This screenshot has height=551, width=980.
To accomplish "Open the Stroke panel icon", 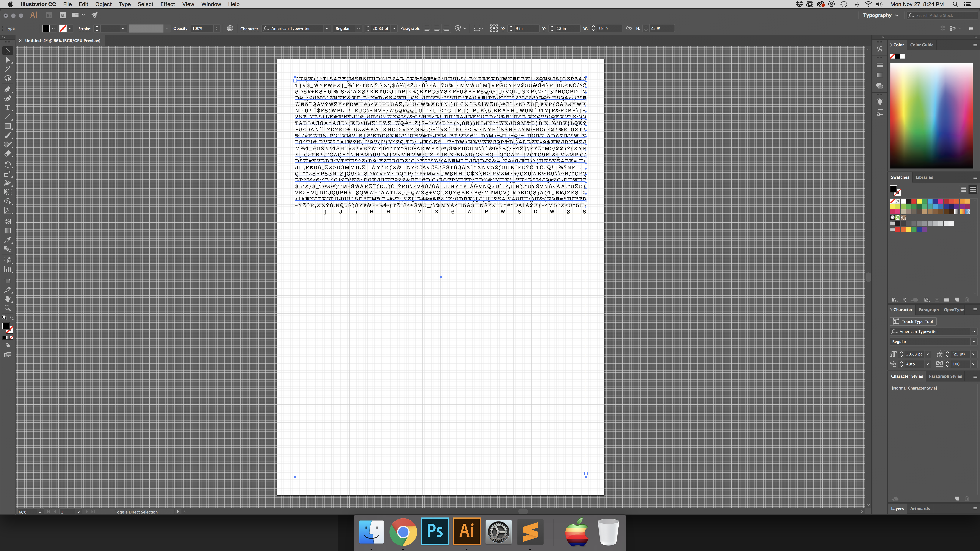I will (880, 64).
